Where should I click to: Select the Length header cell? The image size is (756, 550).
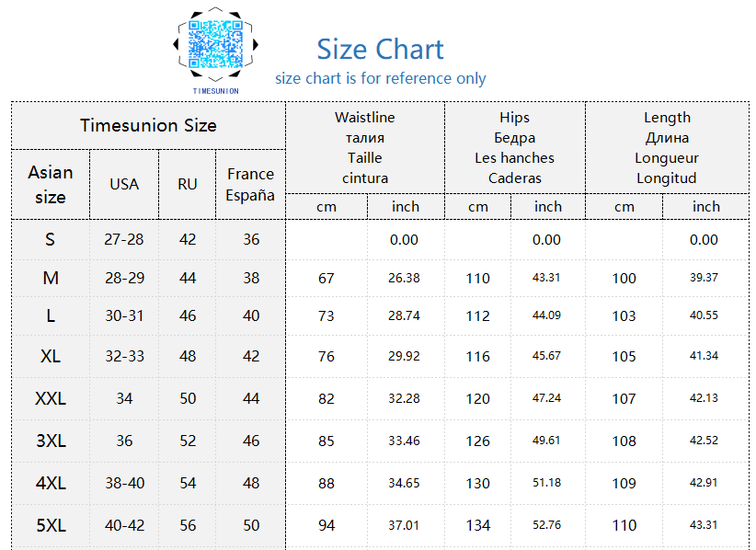tap(668, 147)
